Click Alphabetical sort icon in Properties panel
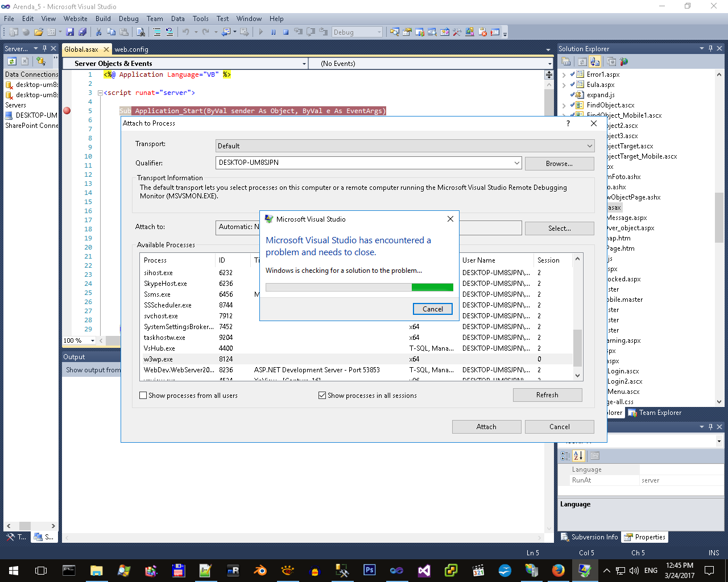Screen dimensions: 728x582 click(x=578, y=456)
